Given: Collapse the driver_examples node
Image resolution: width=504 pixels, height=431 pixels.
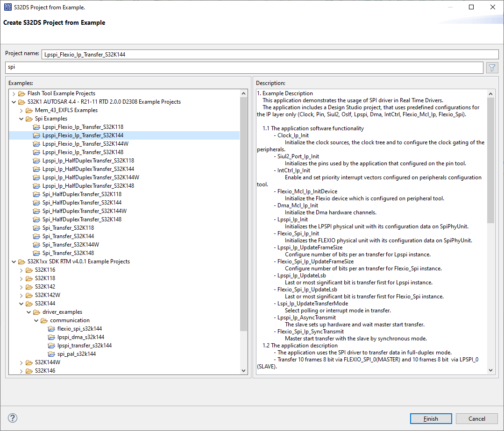Looking at the screenshot, I should click(x=29, y=311).
